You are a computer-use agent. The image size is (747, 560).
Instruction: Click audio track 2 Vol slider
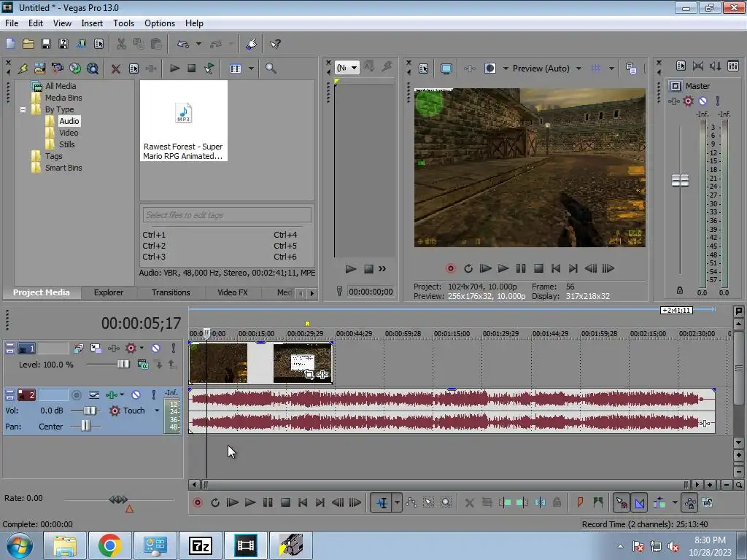pos(88,411)
